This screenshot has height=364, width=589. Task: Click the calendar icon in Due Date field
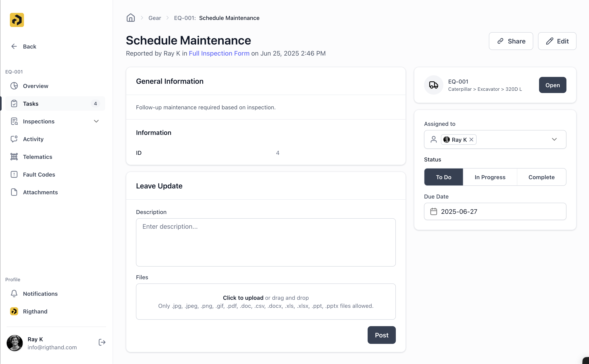coord(434,211)
